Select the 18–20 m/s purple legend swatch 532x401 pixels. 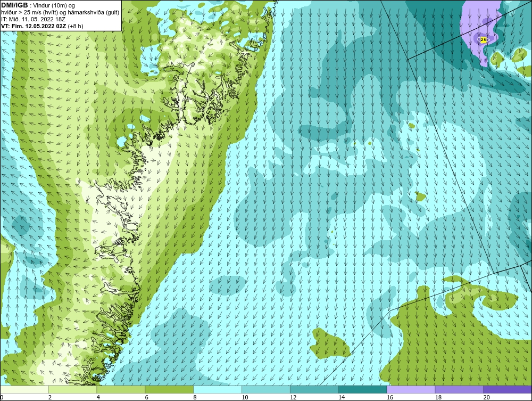point(460,389)
